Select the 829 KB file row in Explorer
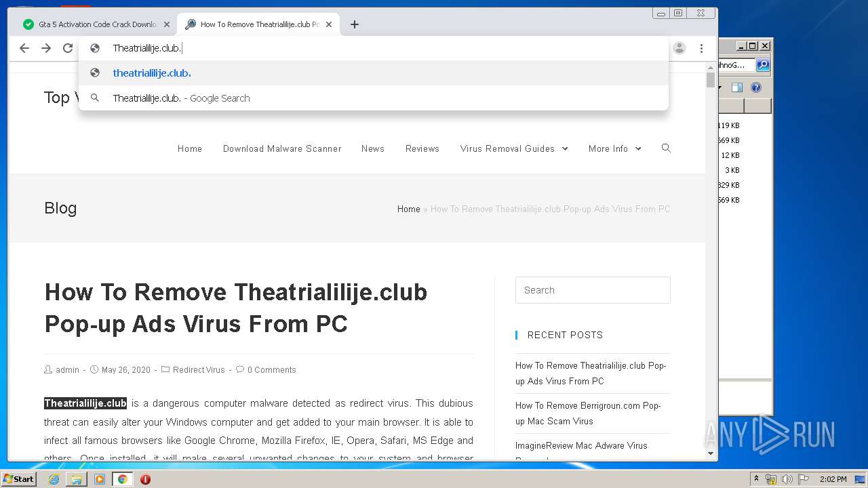This screenshot has width=868, height=488. pyautogui.click(x=745, y=185)
